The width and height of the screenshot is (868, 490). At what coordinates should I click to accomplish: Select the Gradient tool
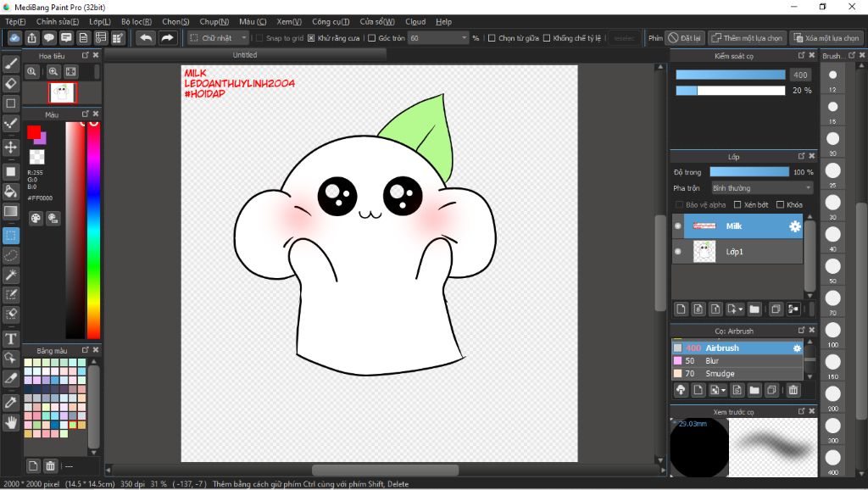coord(10,211)
